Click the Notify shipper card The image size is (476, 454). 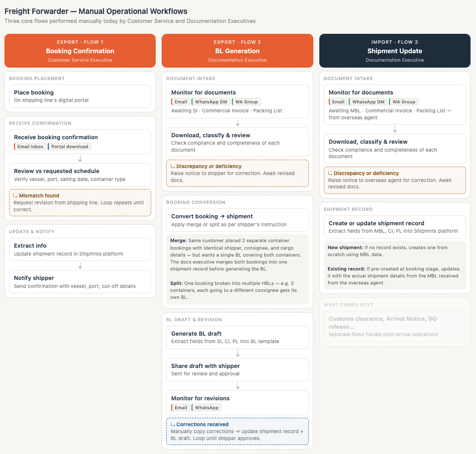pos(80,281)
